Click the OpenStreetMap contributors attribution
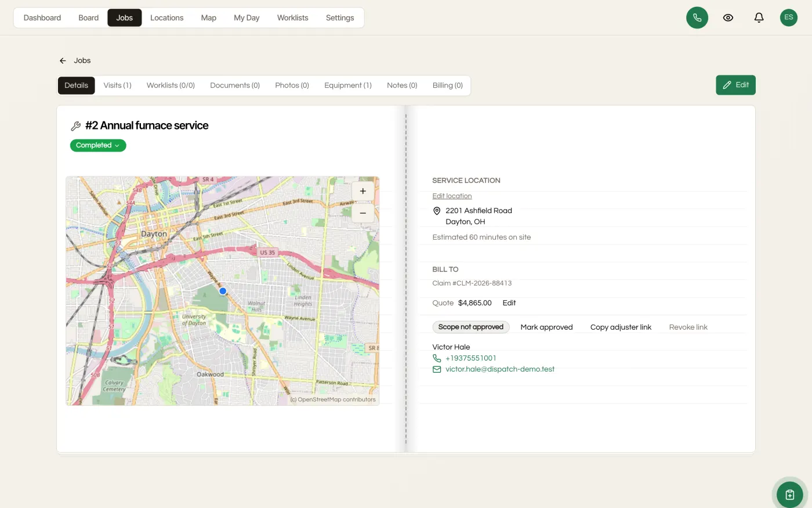Image resolution: width=812 pixels, height=508 pixels. (333, 399)
